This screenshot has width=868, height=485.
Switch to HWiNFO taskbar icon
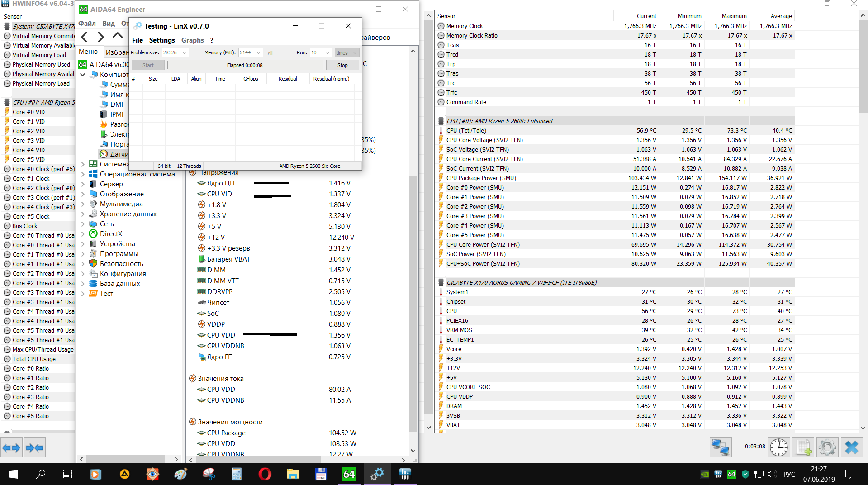click(405, 474)
